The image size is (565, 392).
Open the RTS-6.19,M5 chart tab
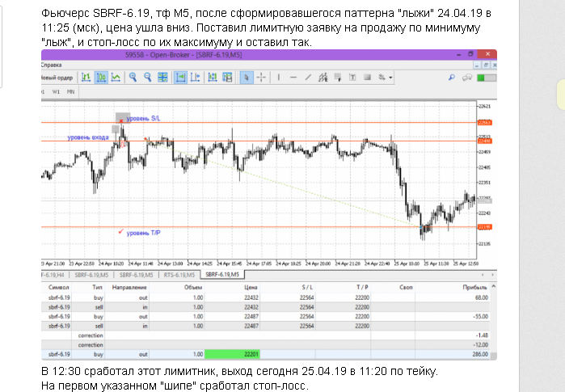179,275
